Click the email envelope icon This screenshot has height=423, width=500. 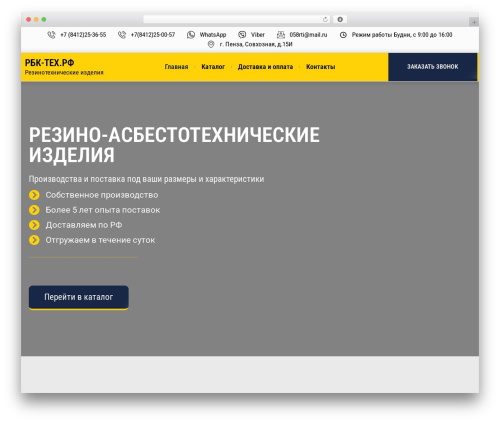point(281,35)
